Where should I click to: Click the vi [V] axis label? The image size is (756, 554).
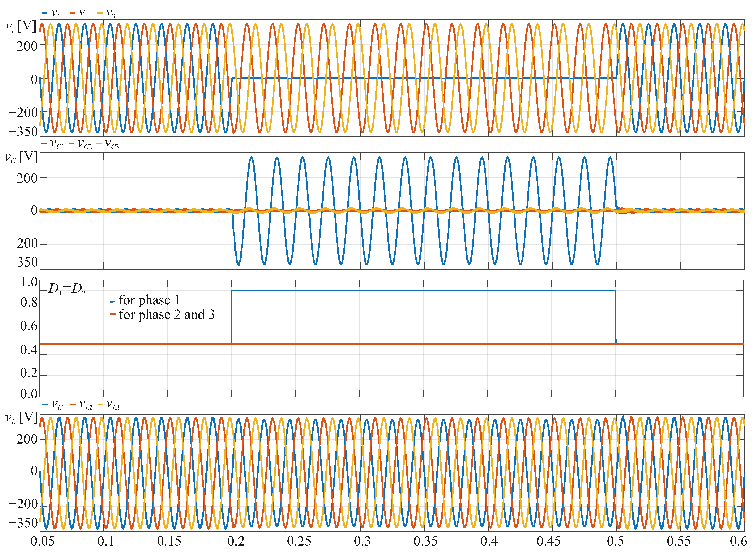21,26
